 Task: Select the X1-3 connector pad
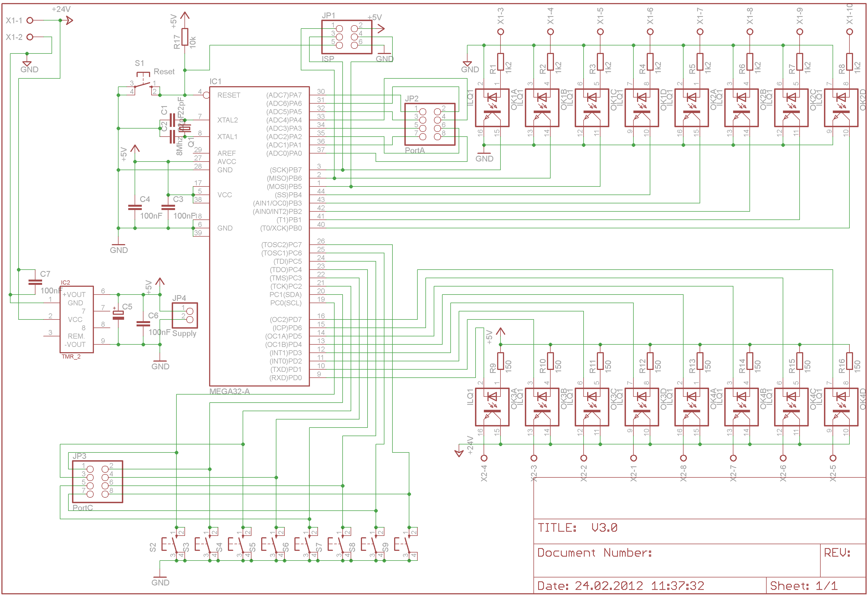[x=500, y=32]
